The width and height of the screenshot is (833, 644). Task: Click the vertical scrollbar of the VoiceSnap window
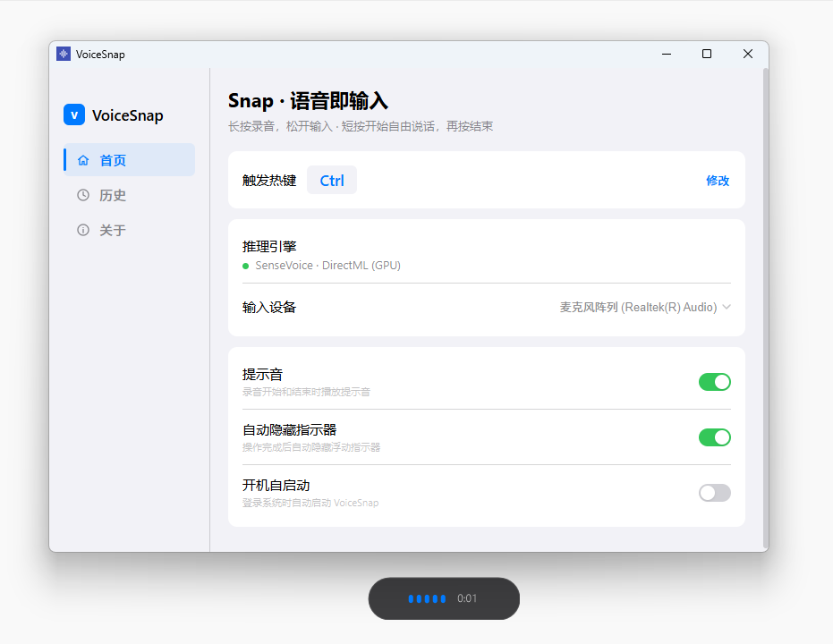766,308
